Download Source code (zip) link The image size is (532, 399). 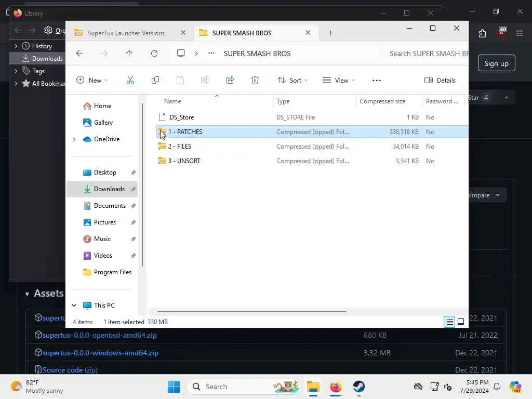[x=70, y=370]
